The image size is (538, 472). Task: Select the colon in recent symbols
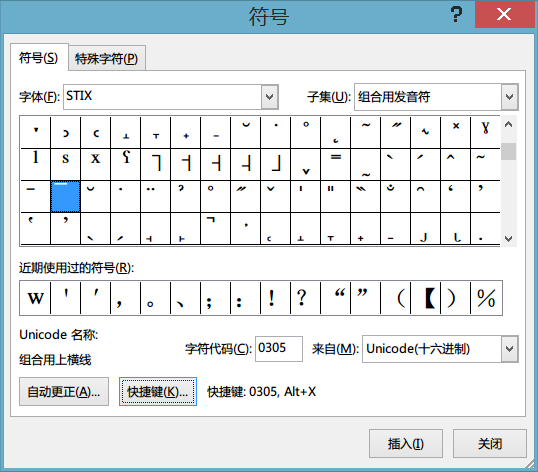point(246,298)
